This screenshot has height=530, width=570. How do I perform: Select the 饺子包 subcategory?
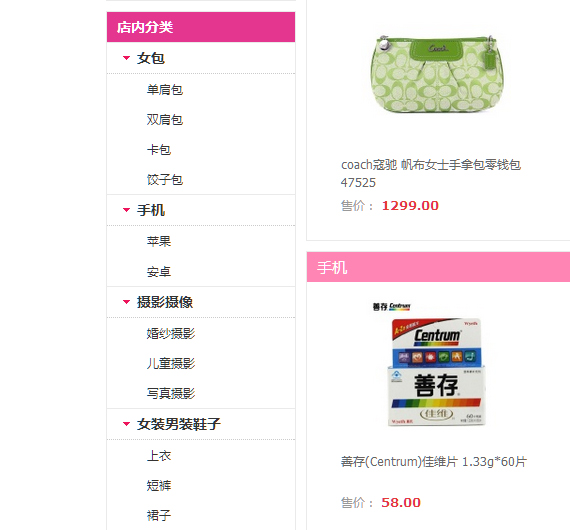(165, 180)
